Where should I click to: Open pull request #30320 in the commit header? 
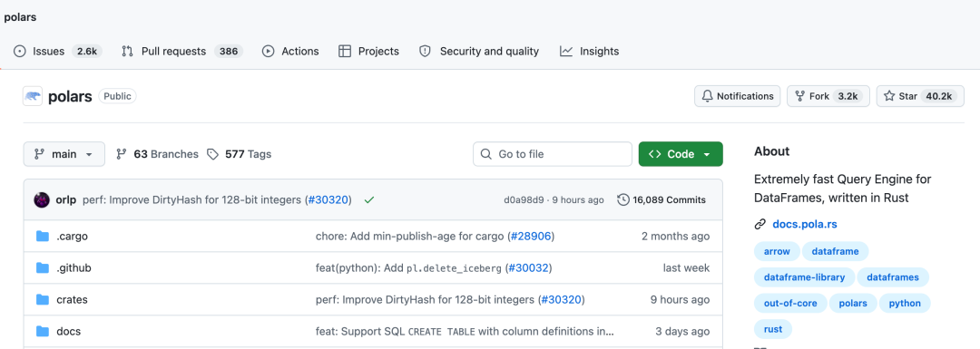point(328,200)
